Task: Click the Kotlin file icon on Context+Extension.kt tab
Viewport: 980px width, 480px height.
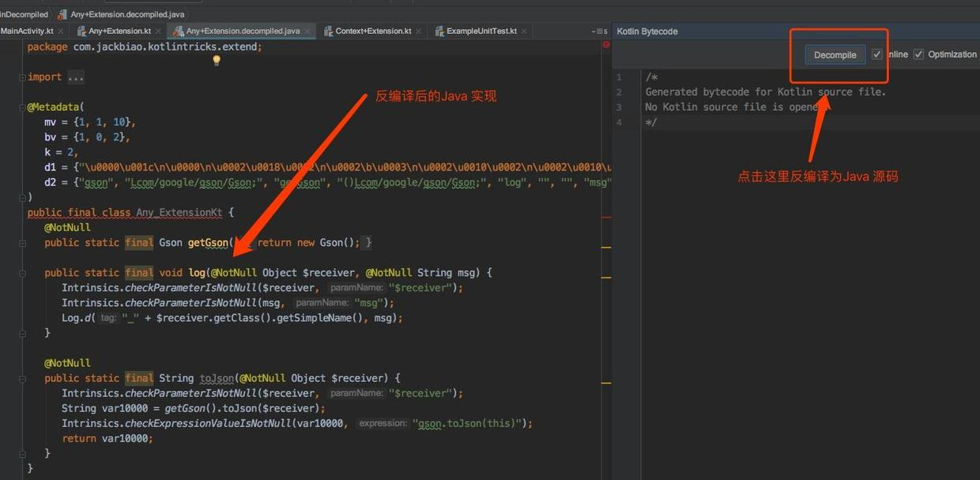Action: (x=328, y=32)
